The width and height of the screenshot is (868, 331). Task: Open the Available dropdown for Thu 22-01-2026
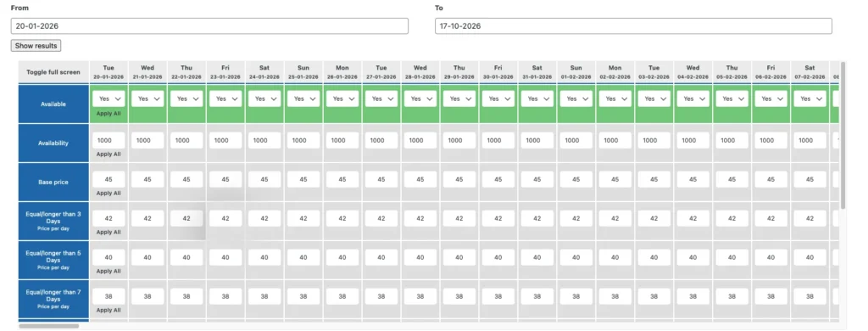(x=186, y=98)
